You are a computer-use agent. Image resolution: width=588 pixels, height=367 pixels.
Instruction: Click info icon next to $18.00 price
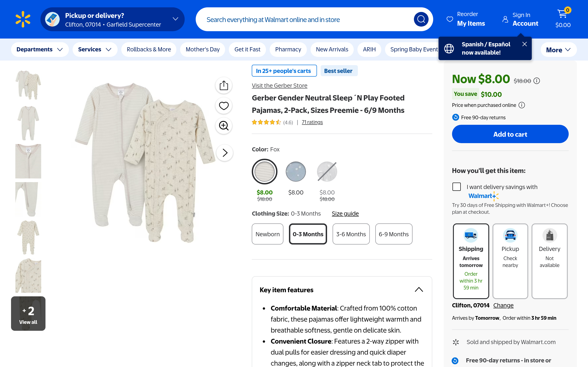pyautogui.click(x=537, y=81)
